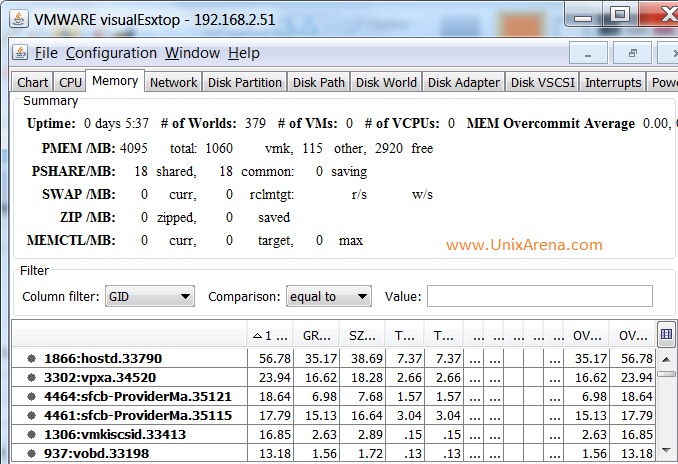This screenshot has height=464, width=678.
Task: Select the 1866:hostd.33790 row
Action: point(333,358)
